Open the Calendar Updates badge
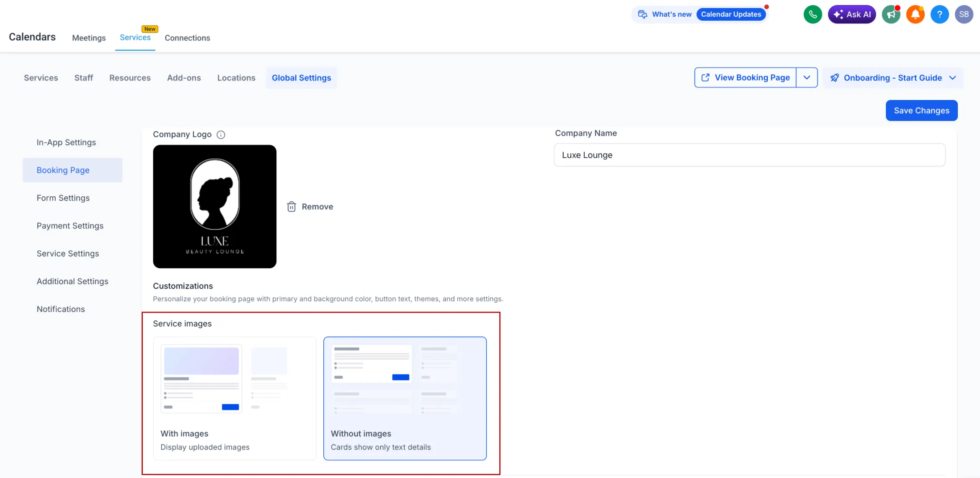The image size is (980, 478). pos(731,14)
